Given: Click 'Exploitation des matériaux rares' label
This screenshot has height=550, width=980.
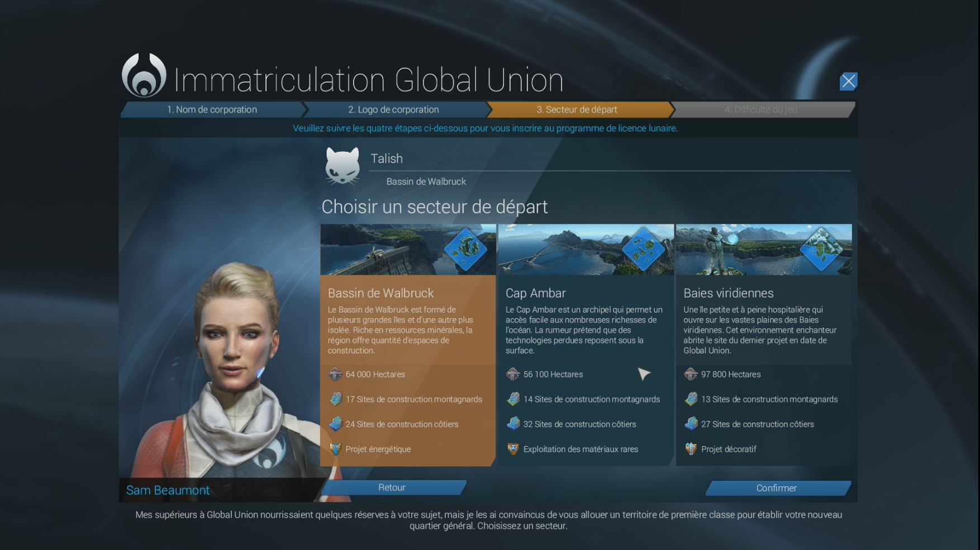Looking at the screenshot, I should click(581, 449).
